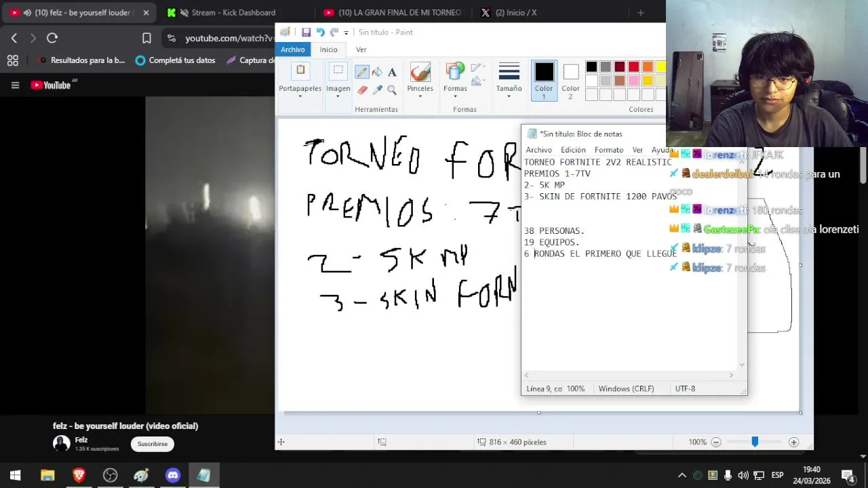
Task: Open OBS Studio from the taskbar
Action: tap(110, 475)
